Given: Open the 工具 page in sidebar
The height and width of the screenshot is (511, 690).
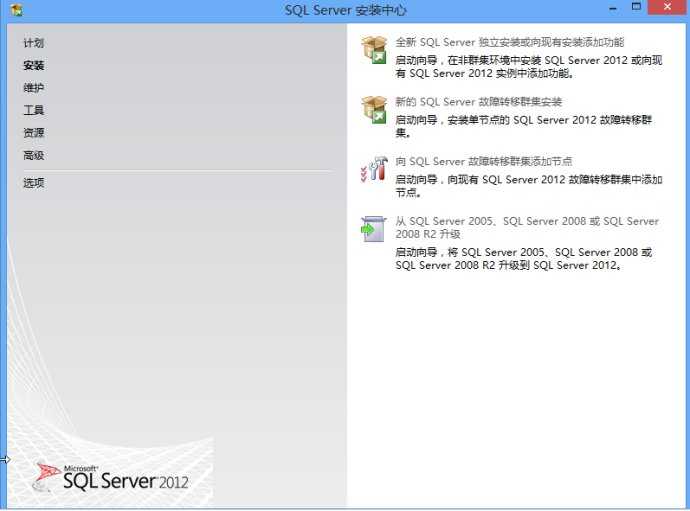Looking at the screenshot, I should (x=33, y=110).
